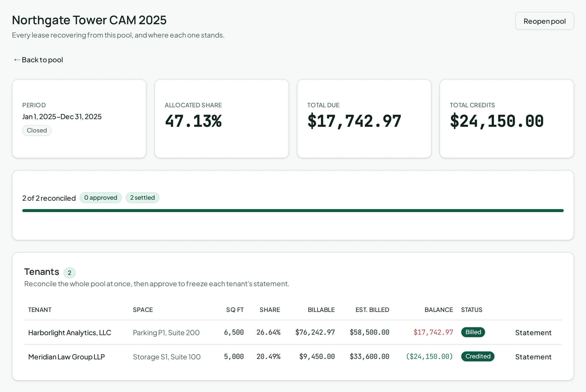The image size is (586, 392).
Task: Click the $9,450.00 billable amount
Action: 317,356
